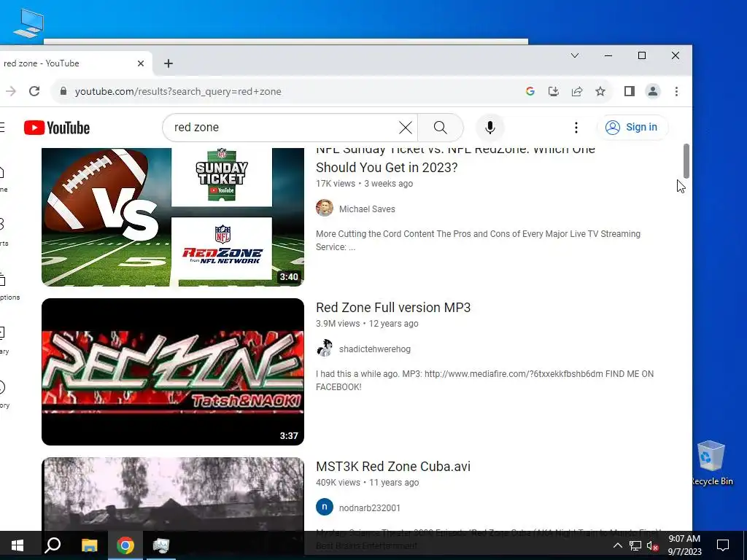Open the network icon in the system tray
The height and width of the screenshot is (560, 747).
coord(635,545)
